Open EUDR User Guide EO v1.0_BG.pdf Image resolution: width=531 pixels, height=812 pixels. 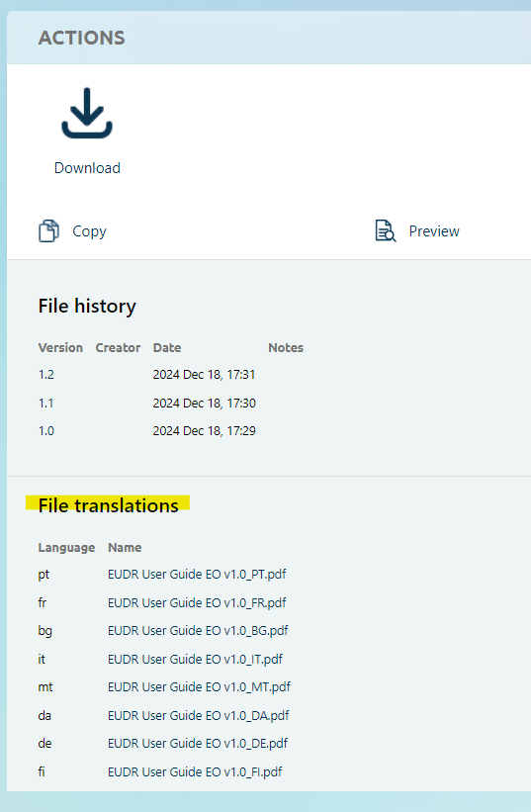[x=198, y=631]
